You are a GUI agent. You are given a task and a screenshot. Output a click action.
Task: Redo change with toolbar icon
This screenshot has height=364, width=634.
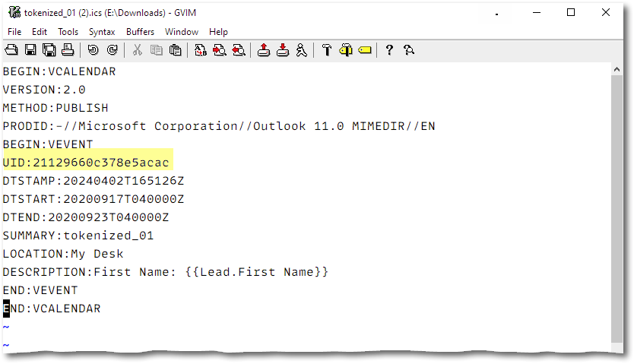click(x=113, y=50)
